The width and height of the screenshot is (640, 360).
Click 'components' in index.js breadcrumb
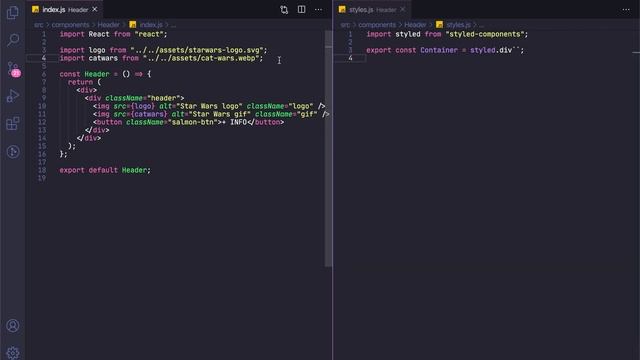(70, 25)
